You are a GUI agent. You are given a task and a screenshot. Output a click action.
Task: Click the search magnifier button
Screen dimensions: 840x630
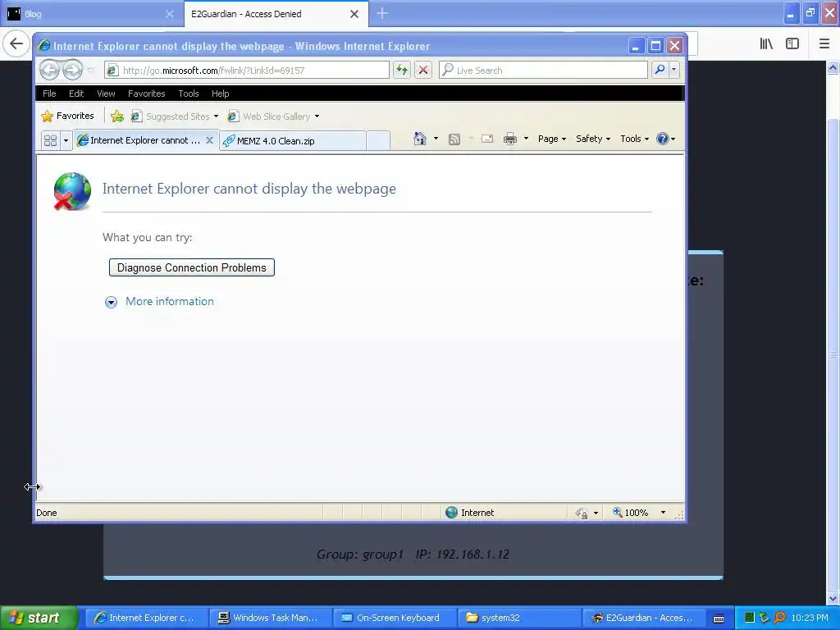[660, 70]
